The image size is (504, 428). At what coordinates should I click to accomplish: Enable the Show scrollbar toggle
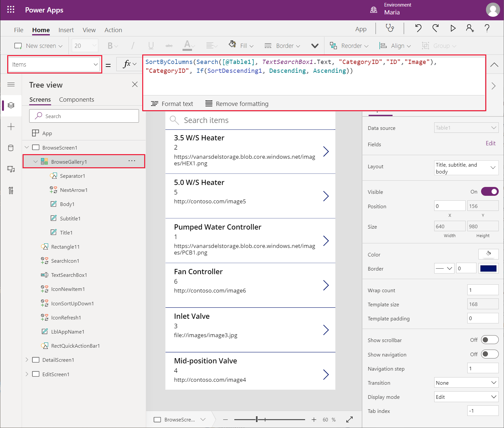coord(490,340)
